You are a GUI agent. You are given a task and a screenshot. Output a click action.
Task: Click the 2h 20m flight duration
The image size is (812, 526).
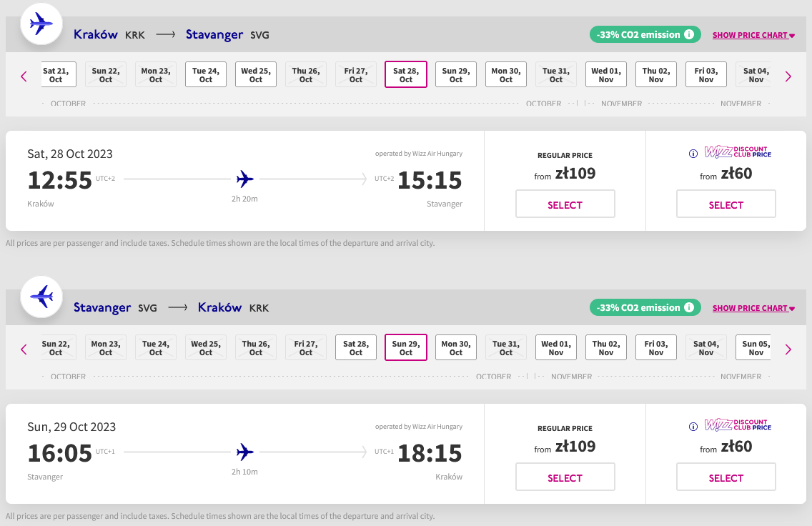pyautogui.click(x=244, y=199)
